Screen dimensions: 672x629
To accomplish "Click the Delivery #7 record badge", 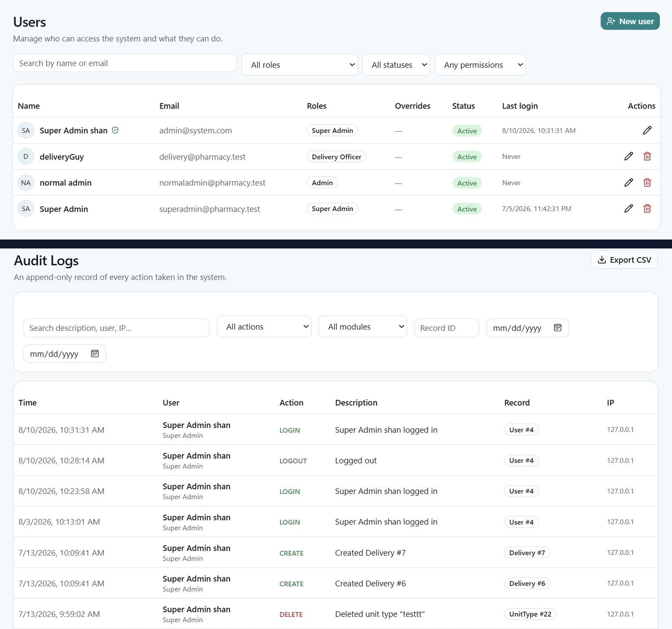I will (527, 552).
